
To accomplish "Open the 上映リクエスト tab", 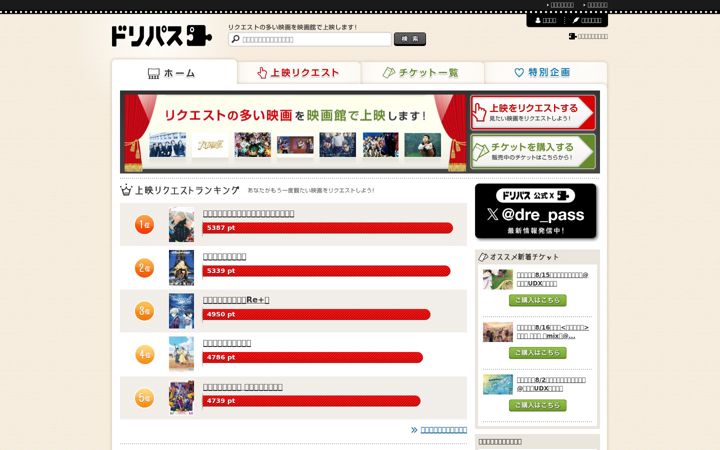I will [298, 73].
